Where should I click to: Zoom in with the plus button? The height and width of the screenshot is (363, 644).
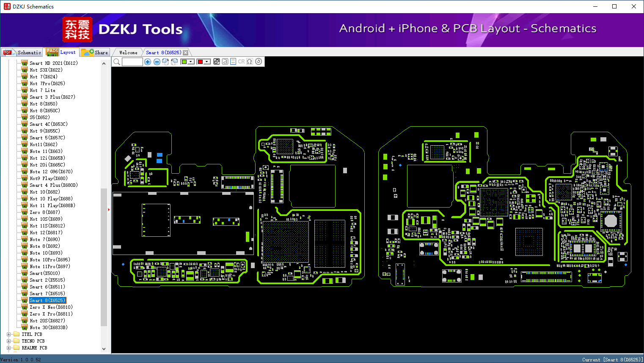[148, 62]
